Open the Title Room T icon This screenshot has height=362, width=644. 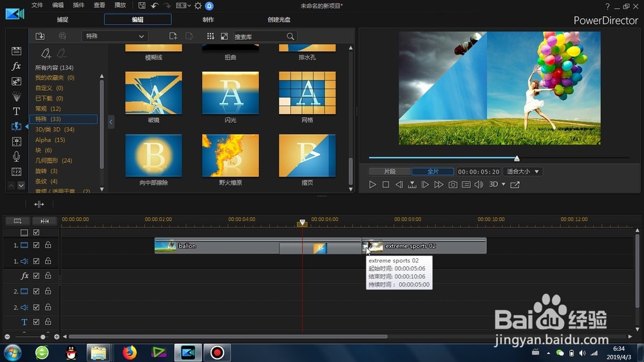[17, 111]
